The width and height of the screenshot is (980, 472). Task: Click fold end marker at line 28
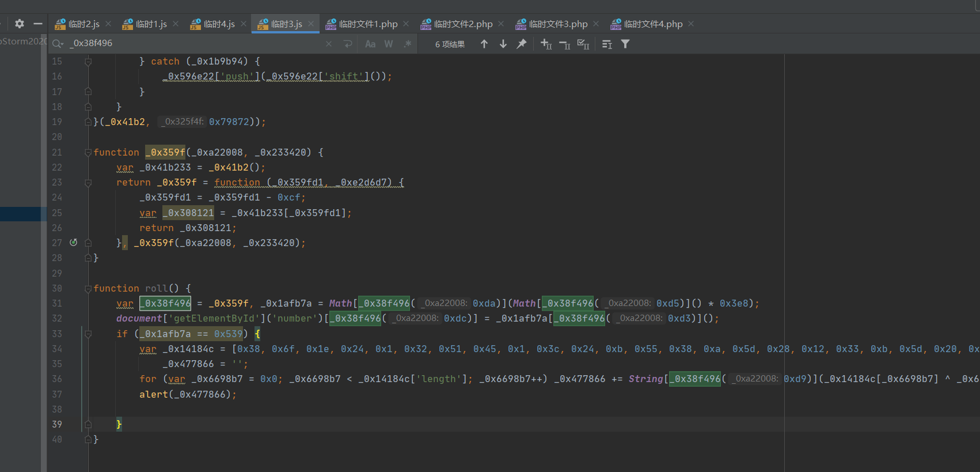click(x=88, y=258)
